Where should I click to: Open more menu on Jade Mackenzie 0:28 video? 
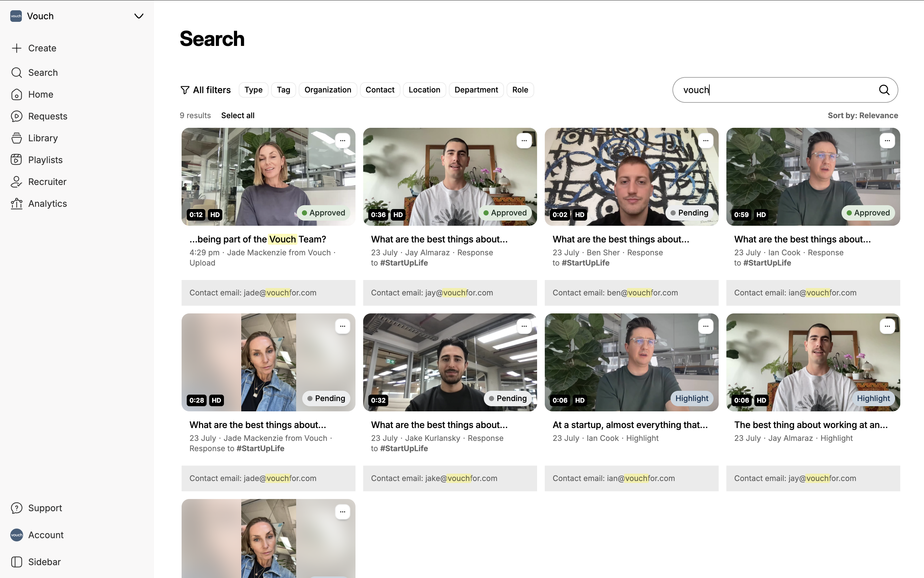[x=343, y=326]
